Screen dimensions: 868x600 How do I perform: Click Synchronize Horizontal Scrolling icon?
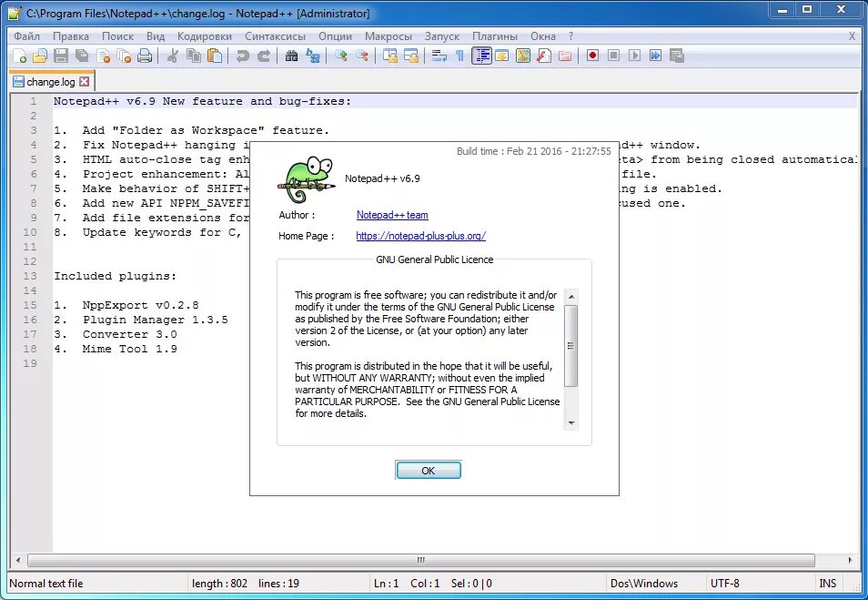click(411, 56)
